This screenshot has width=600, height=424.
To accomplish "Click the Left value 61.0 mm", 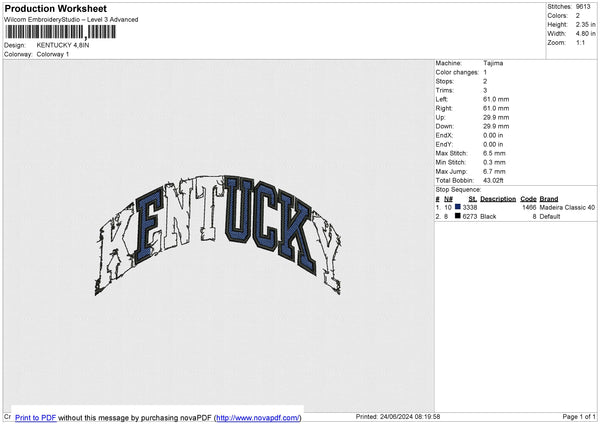I will [x=496, y=99].
